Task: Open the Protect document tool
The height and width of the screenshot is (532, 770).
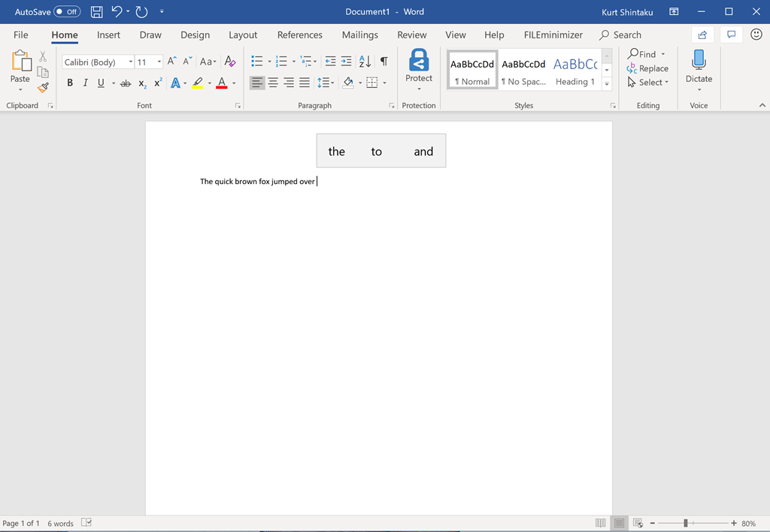Action: 418,66
